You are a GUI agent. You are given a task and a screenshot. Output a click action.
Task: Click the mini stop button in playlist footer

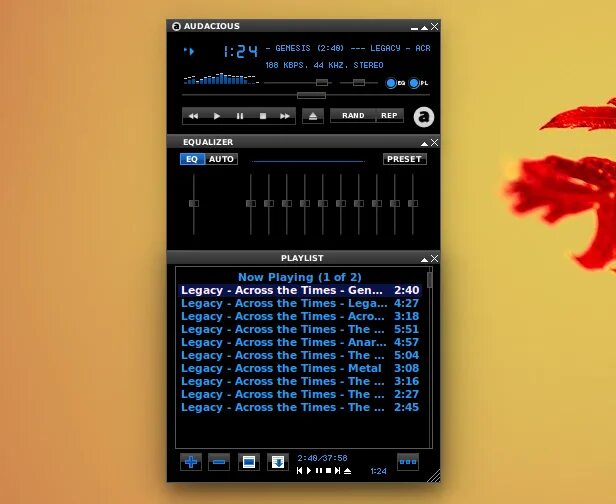coord(328,471)
